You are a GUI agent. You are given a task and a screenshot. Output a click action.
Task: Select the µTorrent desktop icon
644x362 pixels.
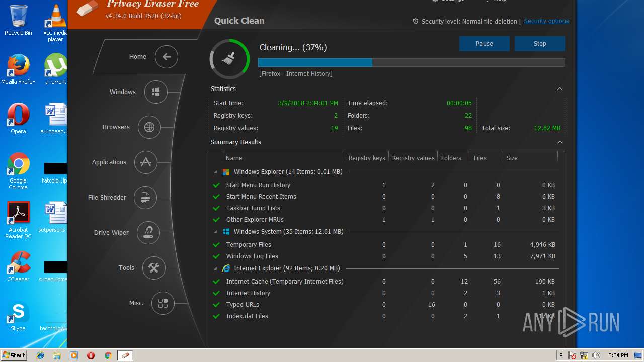55,69
